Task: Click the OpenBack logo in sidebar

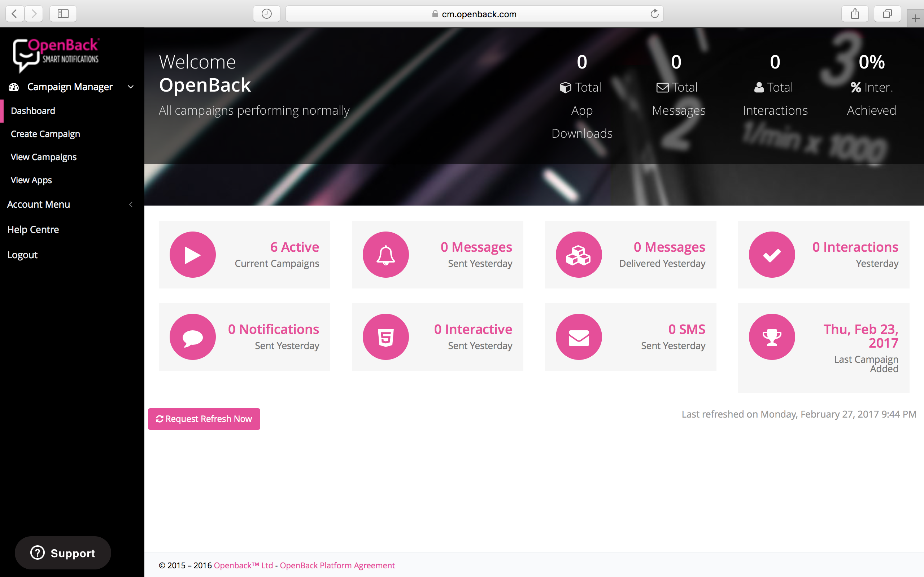Action: [56, 54]
